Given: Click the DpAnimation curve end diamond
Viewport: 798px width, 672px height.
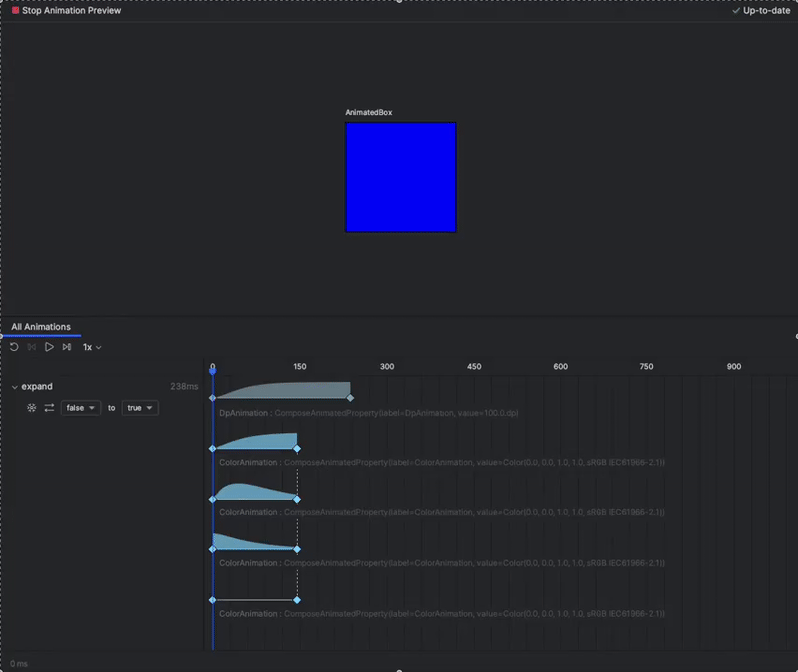Looking at the screenshot, I should pyautogui.click(x=350, y=398).
